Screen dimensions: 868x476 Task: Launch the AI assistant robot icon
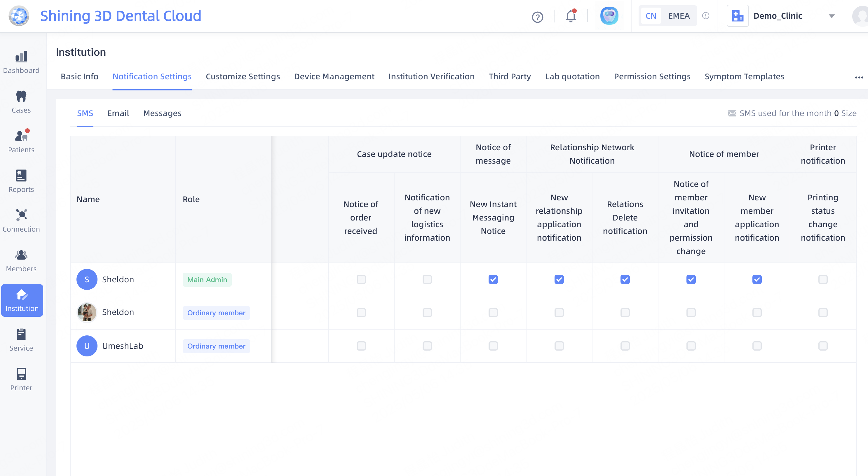(x=609, y=16)
